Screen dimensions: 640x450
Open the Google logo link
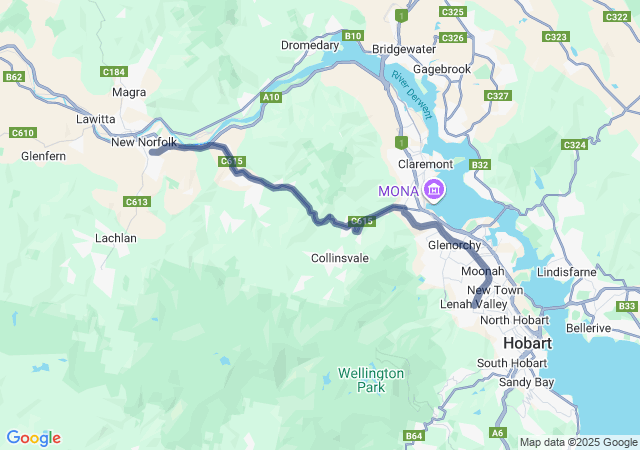pyautogui.click(x=34, y=438)
